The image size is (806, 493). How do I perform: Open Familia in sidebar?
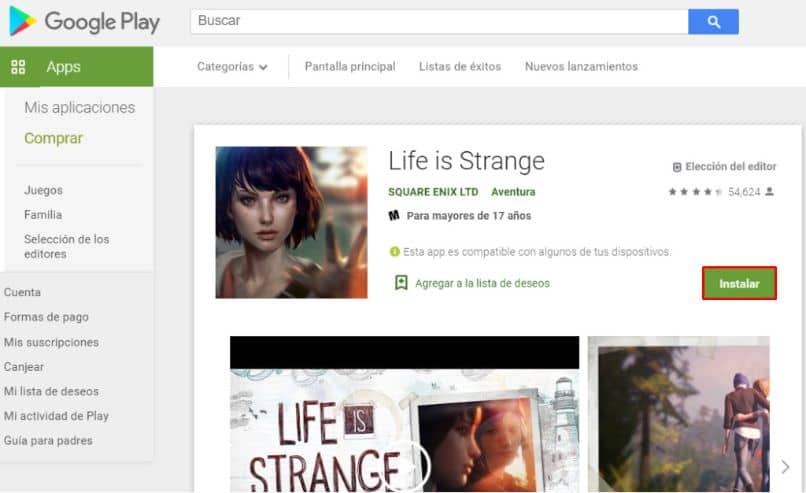pos(43,215)
